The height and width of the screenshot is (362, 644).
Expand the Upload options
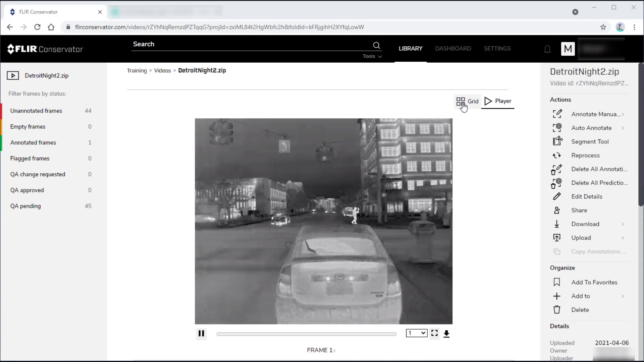[x=623, y=237]
